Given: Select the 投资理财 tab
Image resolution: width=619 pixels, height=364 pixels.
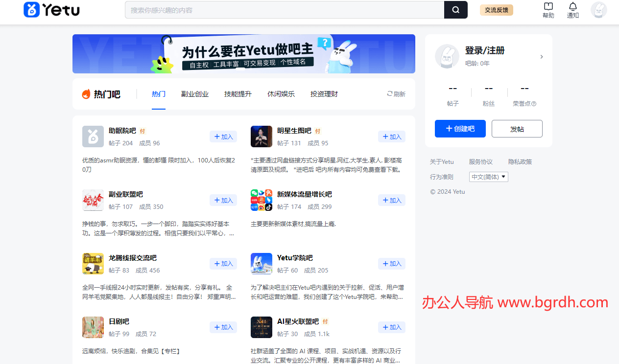Looking at the screenshot, I should [x=324, y=94].
